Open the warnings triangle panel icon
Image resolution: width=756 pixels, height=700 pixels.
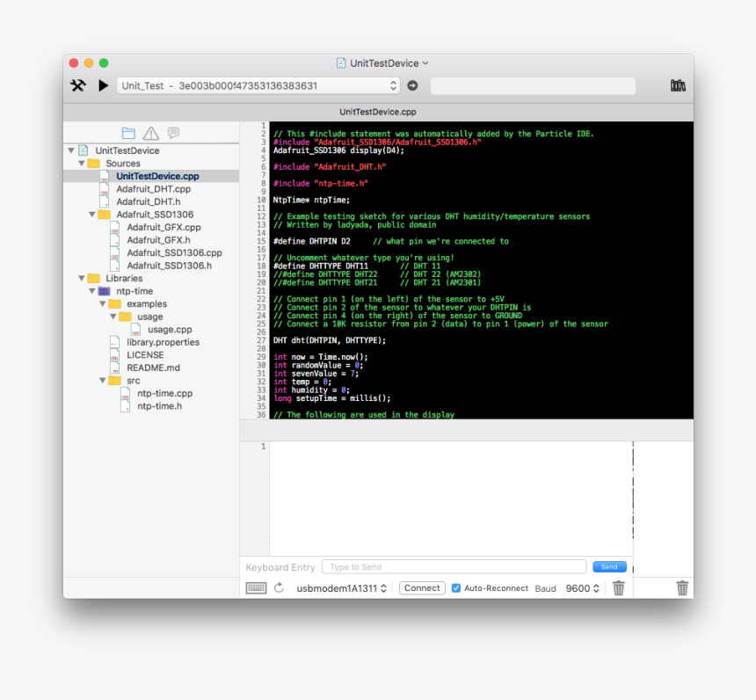click(150, 132)
